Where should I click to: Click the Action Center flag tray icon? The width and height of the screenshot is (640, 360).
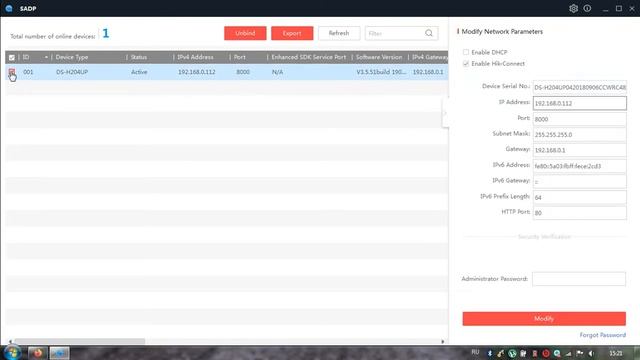(x=580, y=353)
